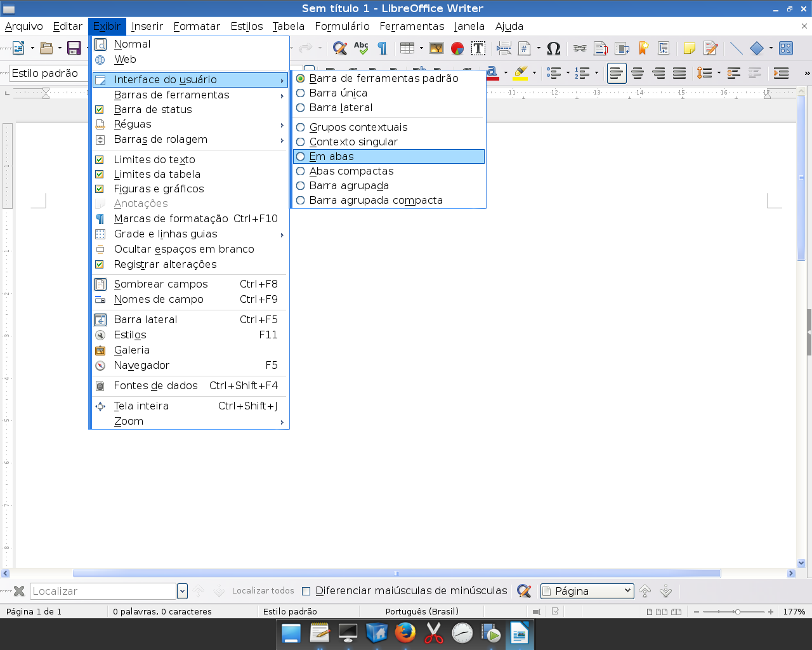Open the text editor notepad dock icon

pyautogui.click(x=320, y=633)
